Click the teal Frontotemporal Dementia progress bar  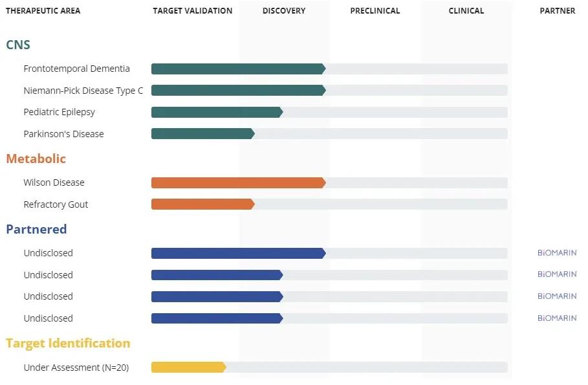coord(238,69)
